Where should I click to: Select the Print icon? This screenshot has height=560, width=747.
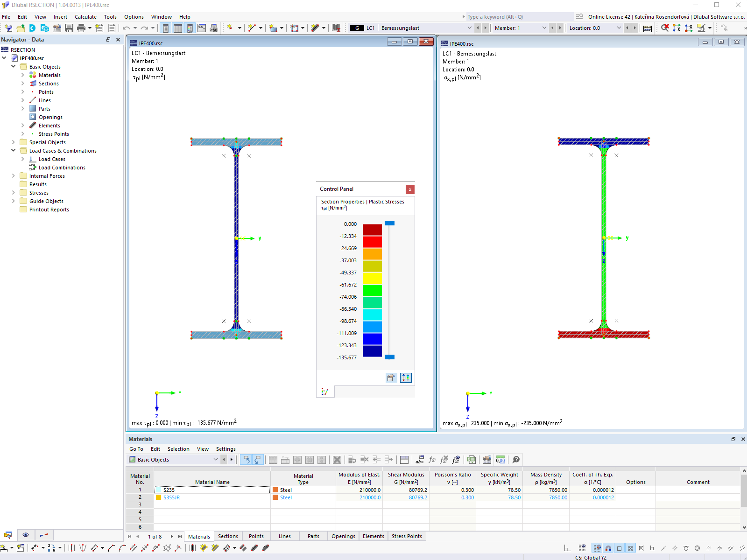tap(80, 28)
